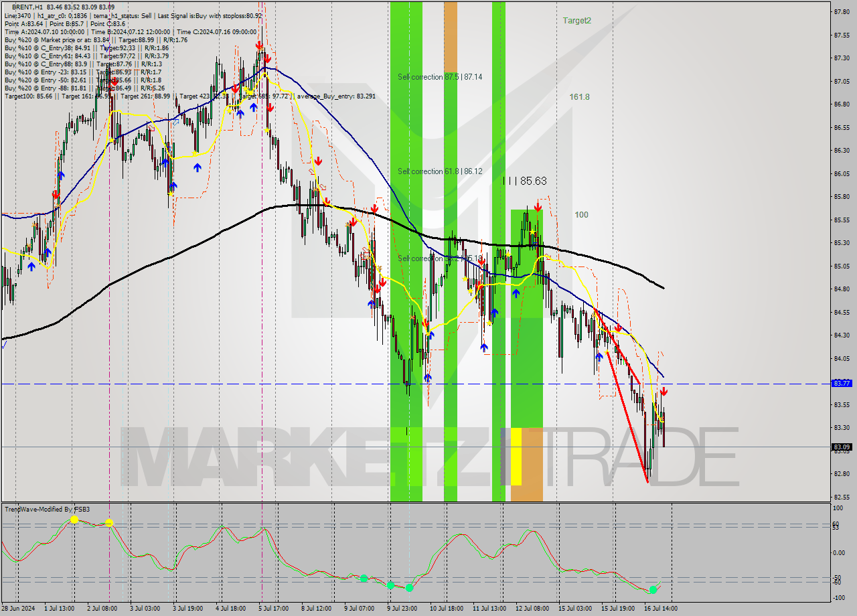Click the '3 Jul 03:00' time label

[145, 609]
